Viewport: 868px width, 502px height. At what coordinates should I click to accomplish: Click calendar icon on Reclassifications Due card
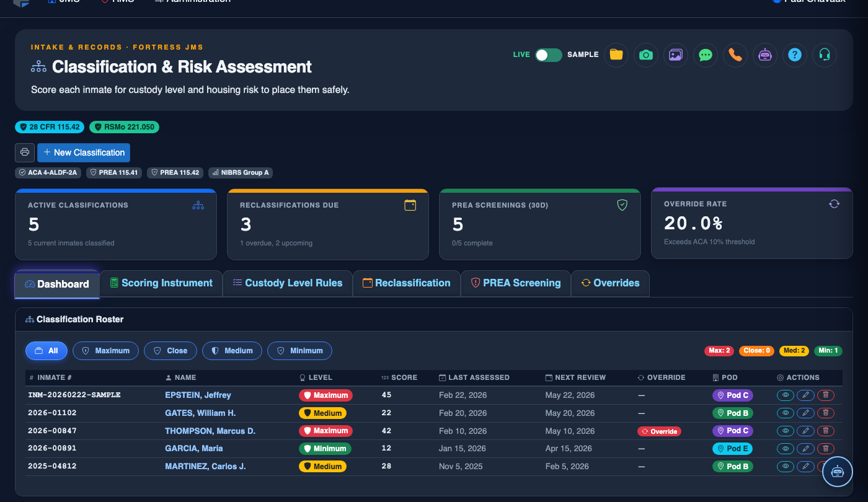410,205
